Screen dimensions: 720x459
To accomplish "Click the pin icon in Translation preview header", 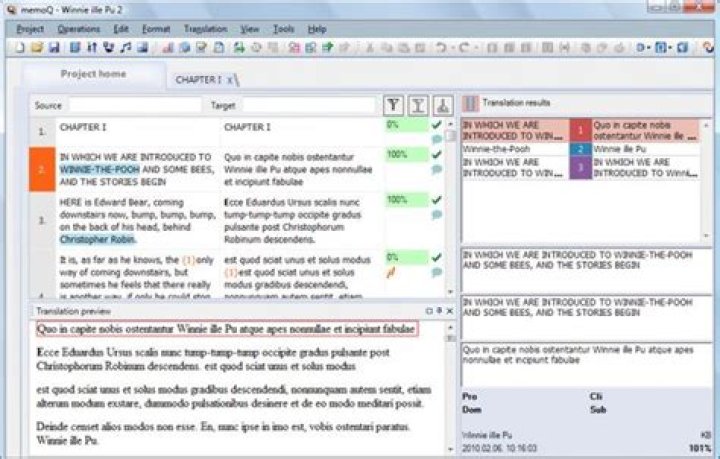I will pos(439,311).
